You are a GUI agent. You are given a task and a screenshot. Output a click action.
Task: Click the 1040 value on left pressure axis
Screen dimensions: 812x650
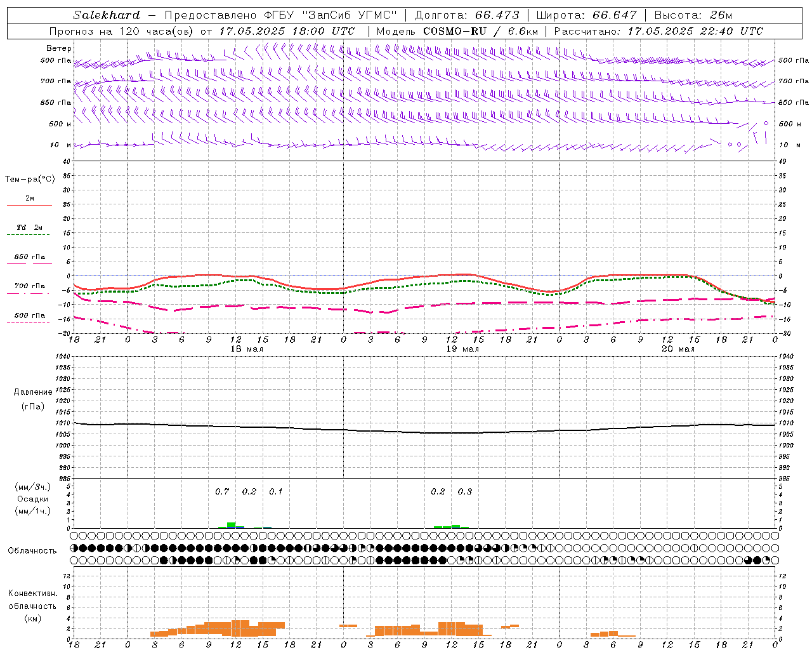tap(63, 357)
